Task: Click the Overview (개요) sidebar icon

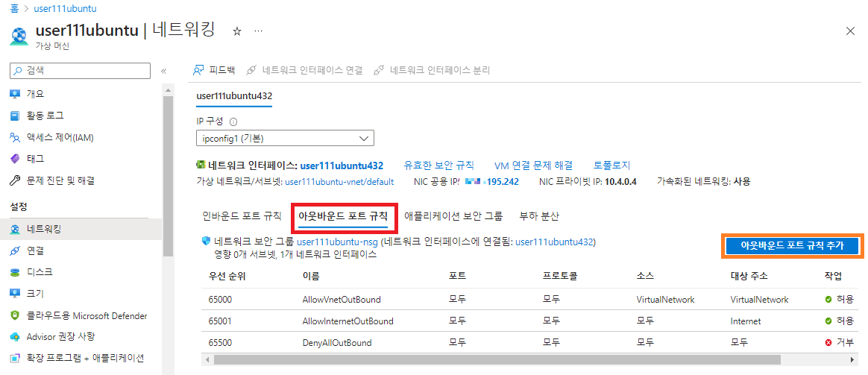Action: (x=15, y=93)
